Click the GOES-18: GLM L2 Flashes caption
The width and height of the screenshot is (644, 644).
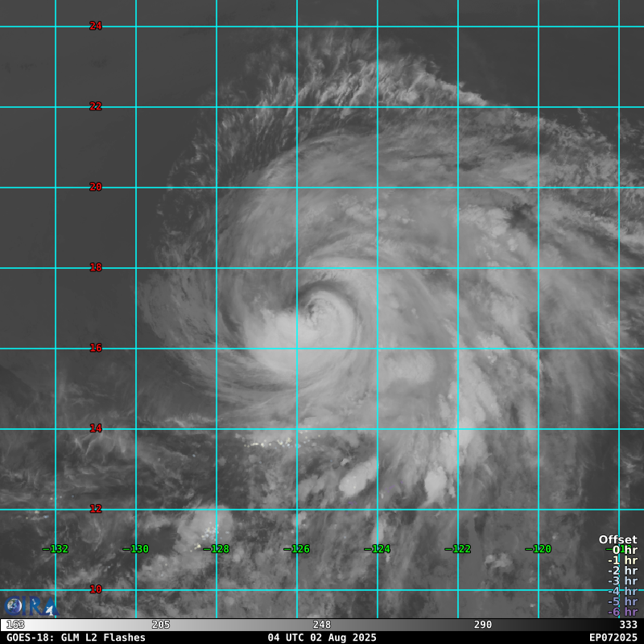[76, 638]
